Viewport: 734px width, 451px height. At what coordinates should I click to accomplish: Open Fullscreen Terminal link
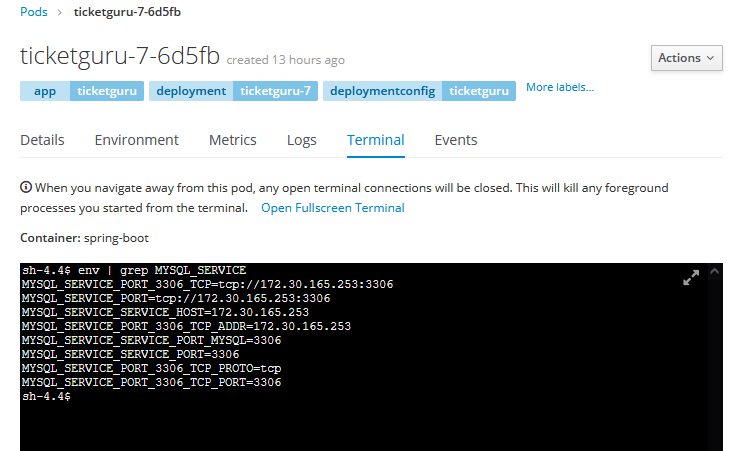tap(332, 208)
